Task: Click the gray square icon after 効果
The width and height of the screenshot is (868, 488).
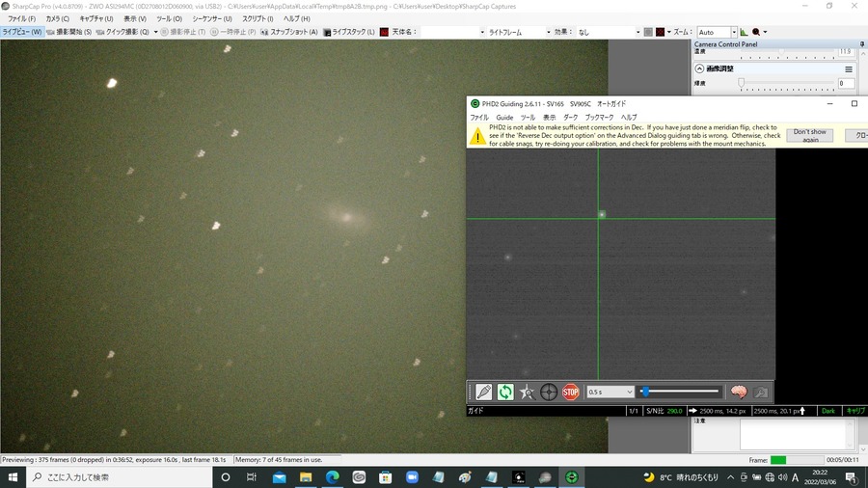Action: [x=648, y=32]
